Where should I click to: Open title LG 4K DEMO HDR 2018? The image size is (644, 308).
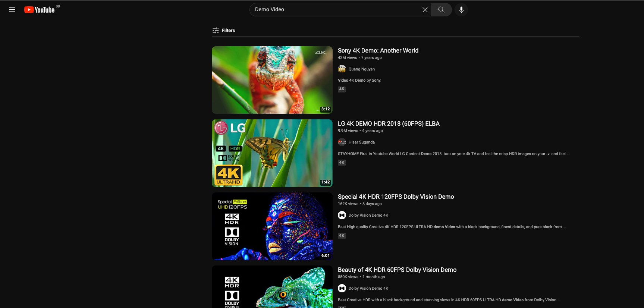(389, 123)
